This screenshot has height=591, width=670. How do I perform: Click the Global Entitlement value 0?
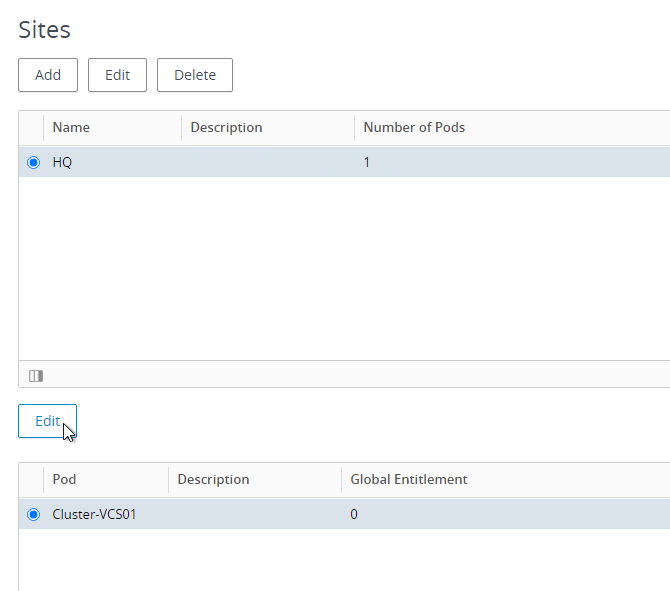coord(354,514)
